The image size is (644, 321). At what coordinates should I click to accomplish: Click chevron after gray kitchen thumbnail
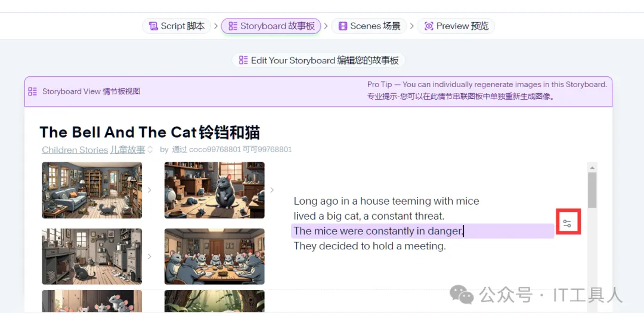click(150, 257)
